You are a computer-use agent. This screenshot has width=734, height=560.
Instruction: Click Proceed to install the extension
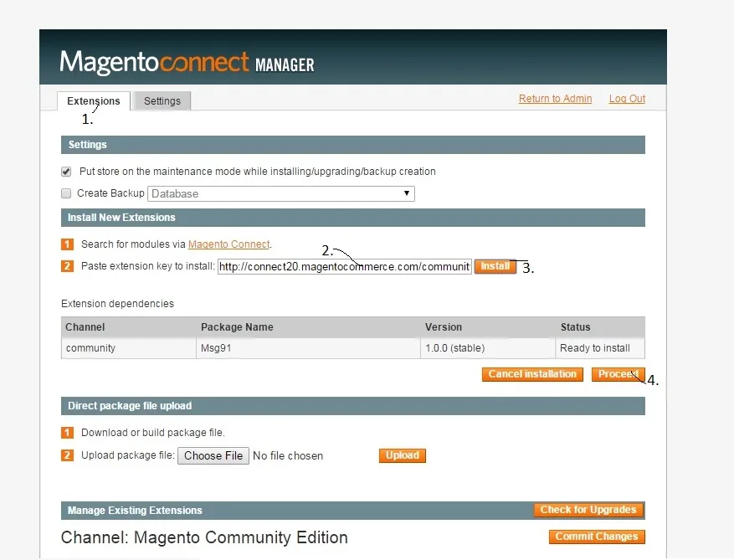(618, 374)
